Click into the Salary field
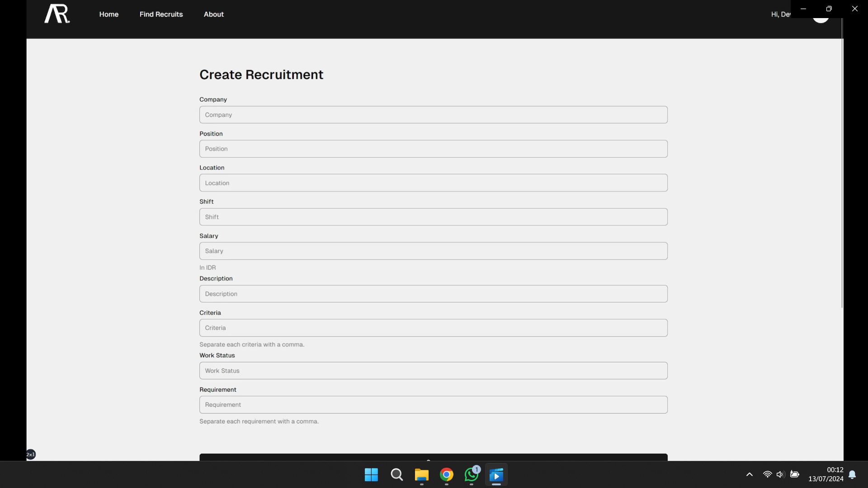The width and height of the screenshot is (868, 488). [433, 251]
